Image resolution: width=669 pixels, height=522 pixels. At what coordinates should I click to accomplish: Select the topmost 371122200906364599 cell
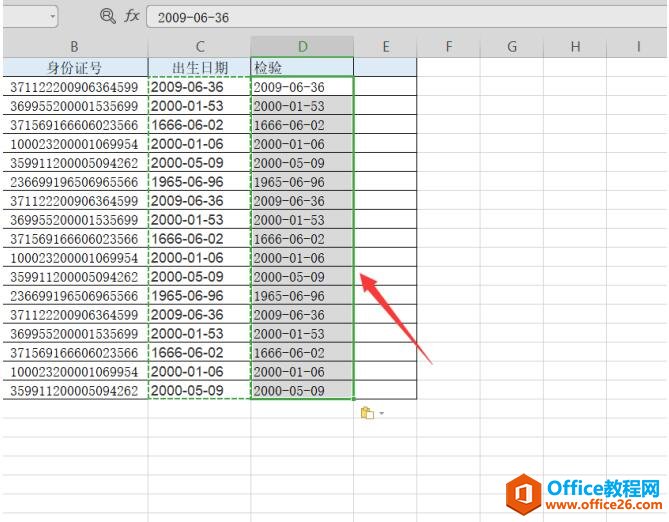(x=75, y=87)
